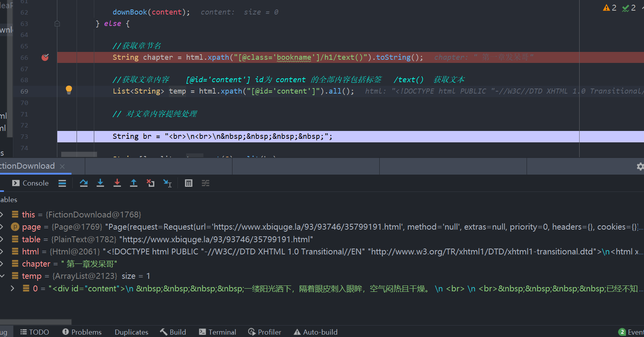
Task: Click the Drop Frame icon
Action: coord(150,183)
